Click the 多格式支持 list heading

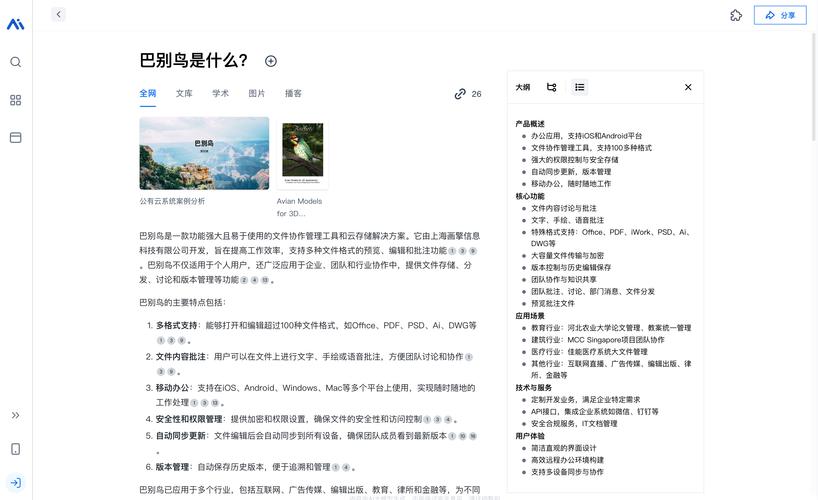(x=176, y=325)
